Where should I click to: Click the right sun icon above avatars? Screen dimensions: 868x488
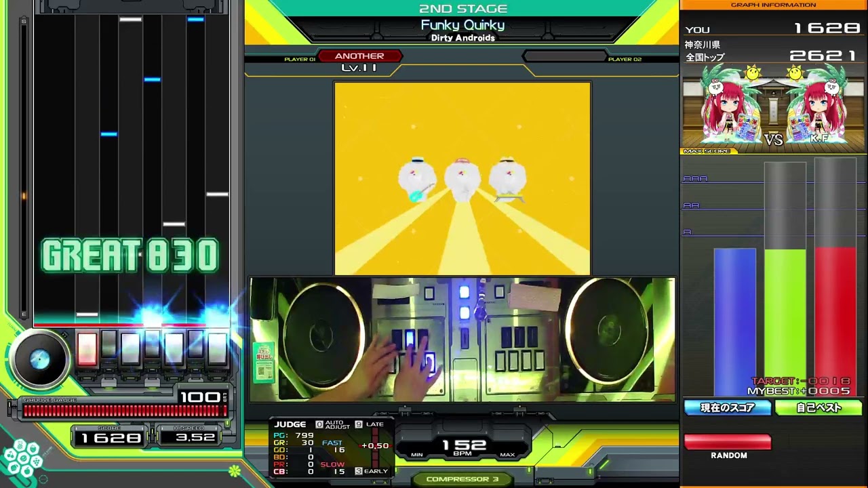click(794, 72)
